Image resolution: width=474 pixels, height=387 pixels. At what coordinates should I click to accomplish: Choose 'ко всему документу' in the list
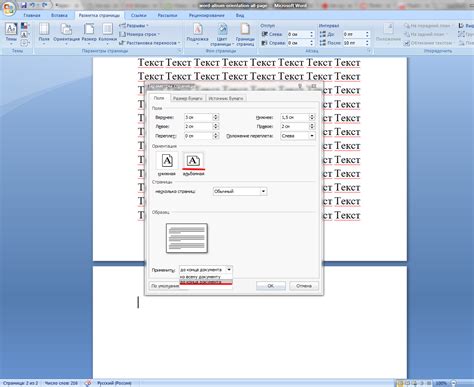[200, 277]
